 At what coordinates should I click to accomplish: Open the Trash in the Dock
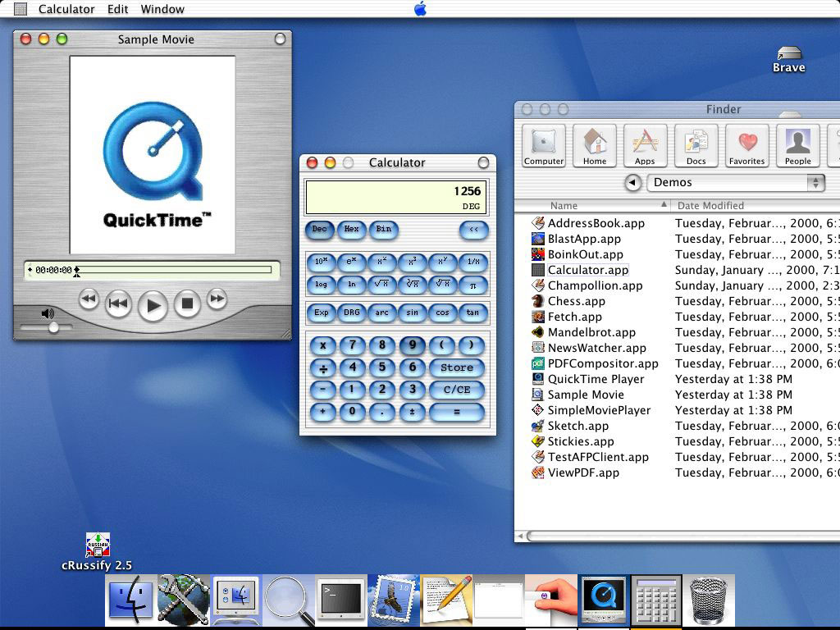pyautogui.click(x=709, y=600)
